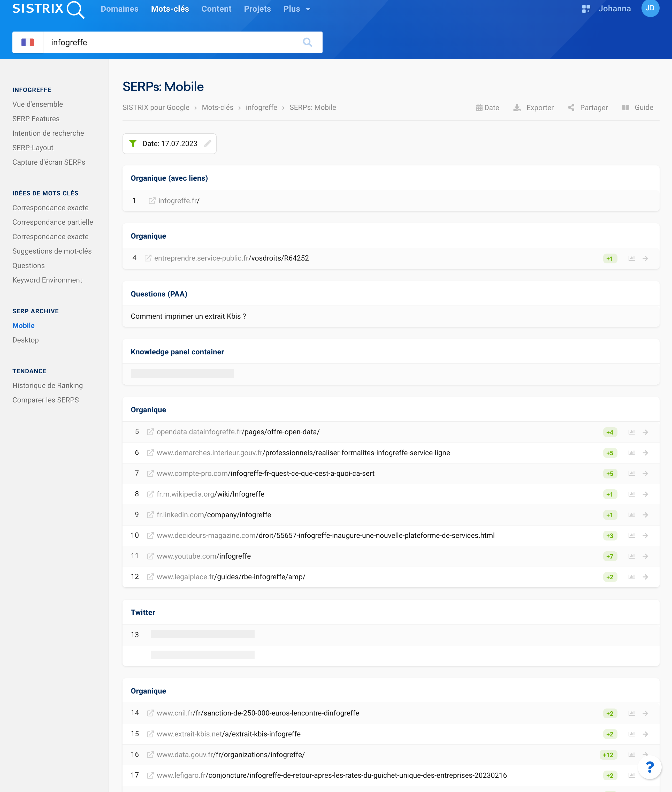Open Keyword Environment

click(x=47, y=280)
